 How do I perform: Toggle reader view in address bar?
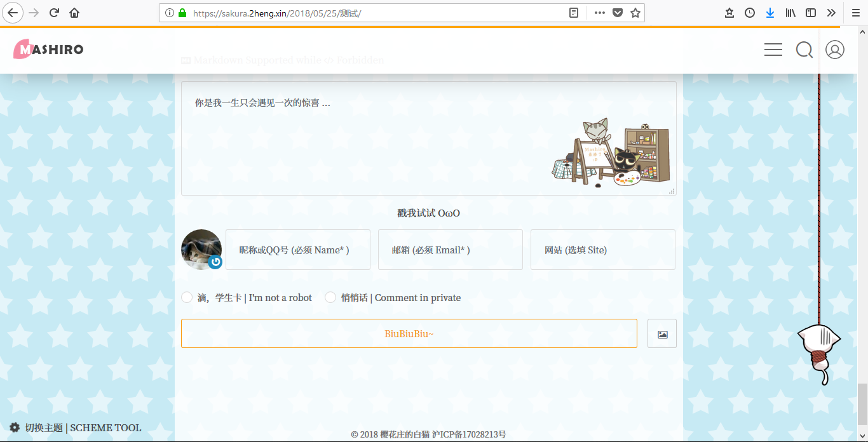point(574,13)
